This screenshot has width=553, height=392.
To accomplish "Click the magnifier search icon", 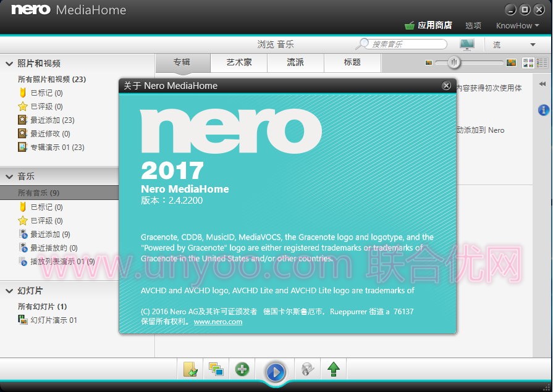I will (362, 44).
